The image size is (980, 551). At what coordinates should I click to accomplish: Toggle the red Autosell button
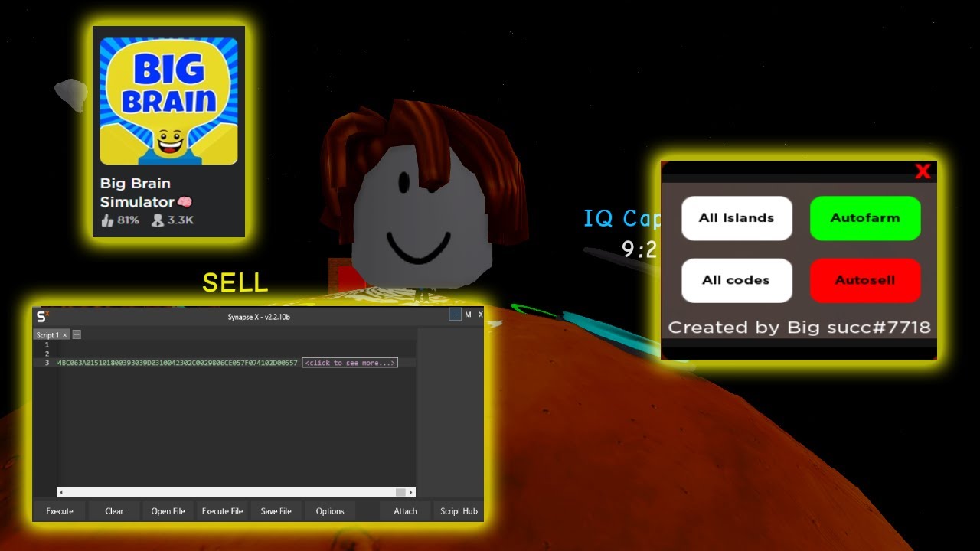865,280
